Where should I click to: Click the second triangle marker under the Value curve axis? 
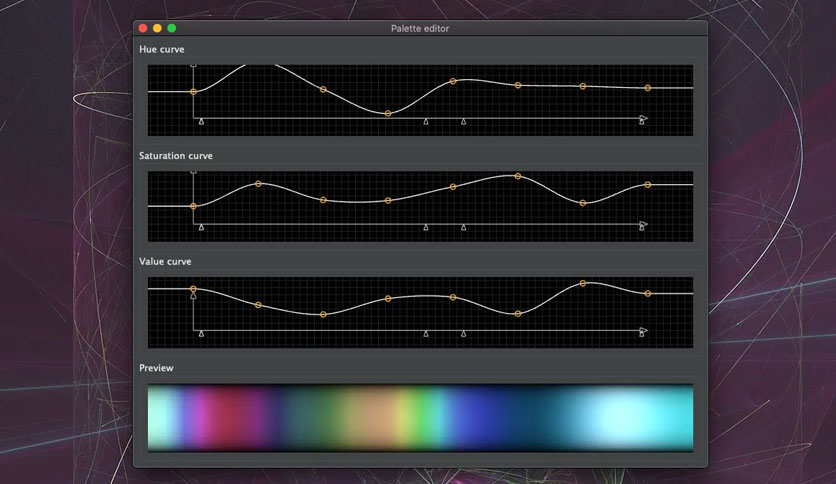click(x=426, y=334)
